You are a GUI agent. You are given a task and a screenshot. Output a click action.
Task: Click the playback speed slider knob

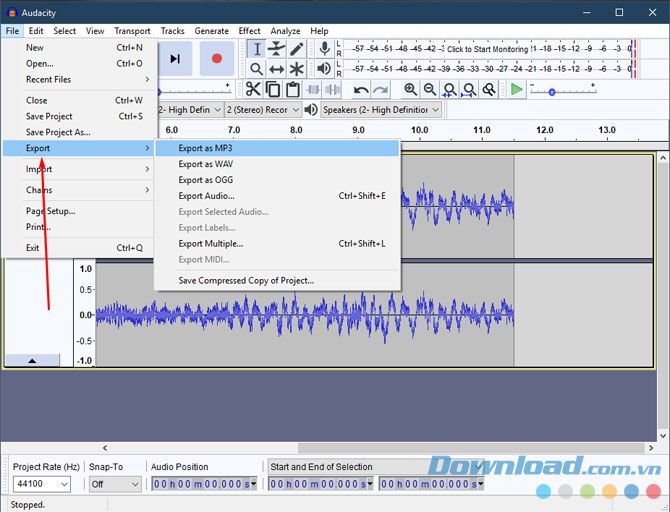[552, 92]
